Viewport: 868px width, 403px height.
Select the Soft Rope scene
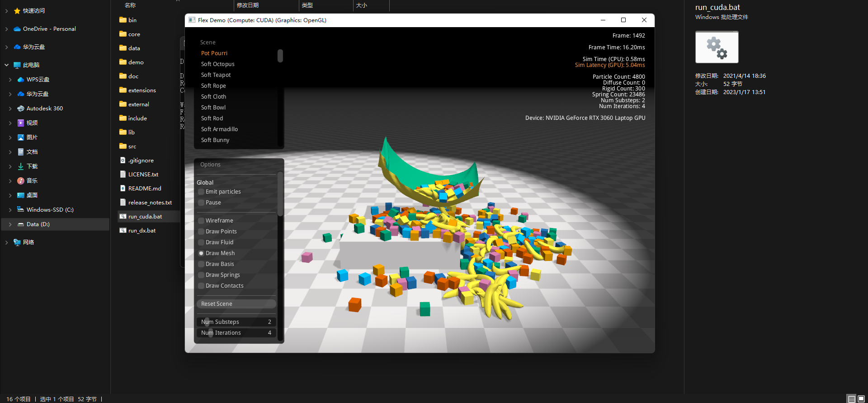coord(214,86)
